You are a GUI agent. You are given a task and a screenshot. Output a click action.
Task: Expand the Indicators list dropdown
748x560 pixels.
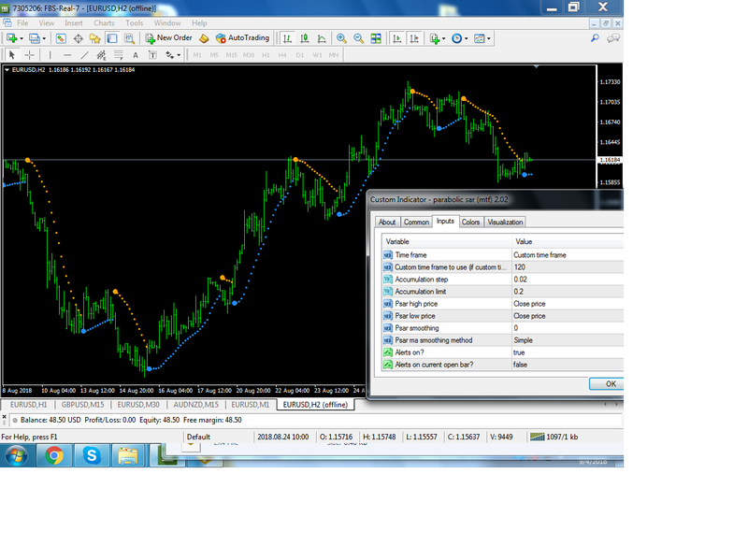(x=443, y=38)
